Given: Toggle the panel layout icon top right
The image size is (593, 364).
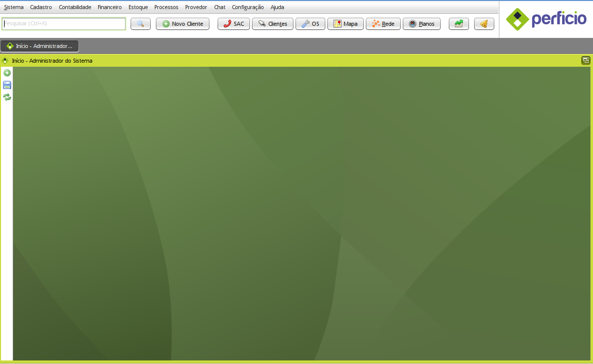Looking at the screenshot, I should click(x=585, y=60).
